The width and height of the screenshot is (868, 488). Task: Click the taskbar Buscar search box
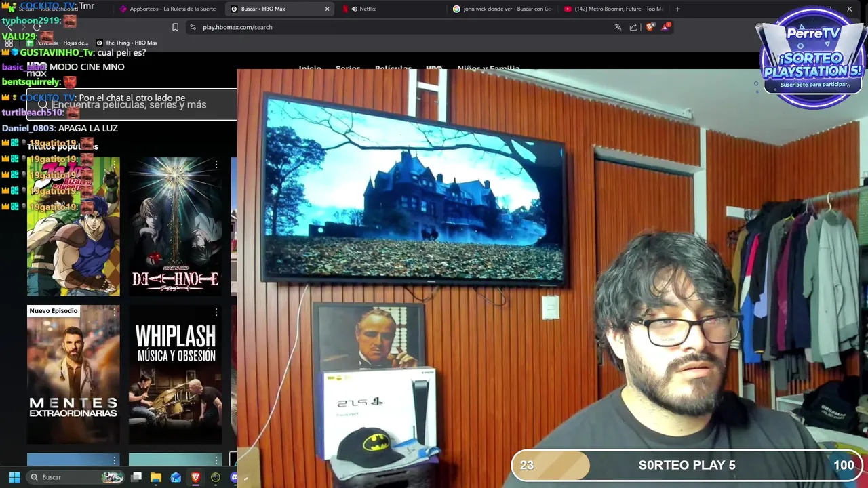(76, 477)
